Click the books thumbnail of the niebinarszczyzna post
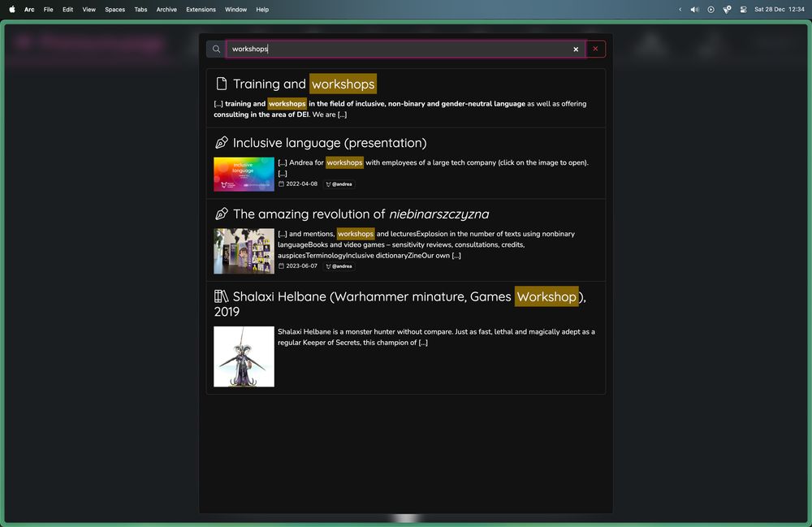Viewport: 812px width, 527px height. tap(244, 251)
